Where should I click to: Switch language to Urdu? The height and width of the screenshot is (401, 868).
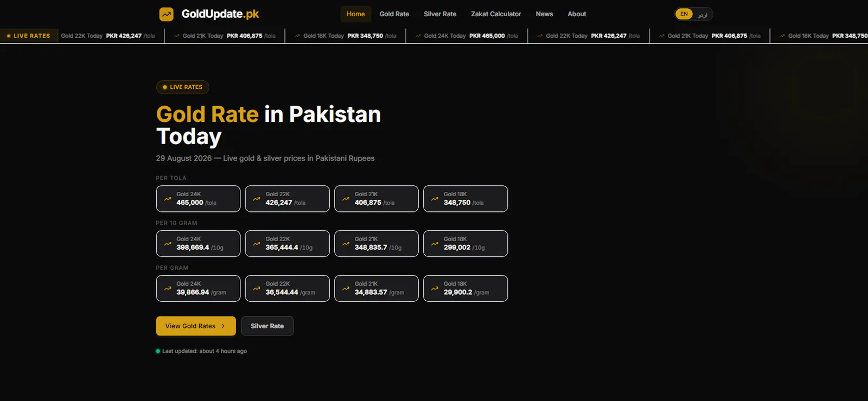[x=703, y=14]
